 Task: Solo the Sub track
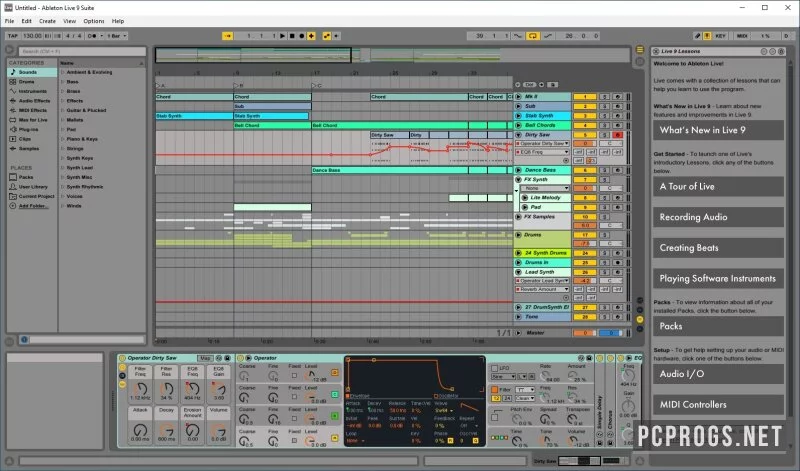point(604,106)
